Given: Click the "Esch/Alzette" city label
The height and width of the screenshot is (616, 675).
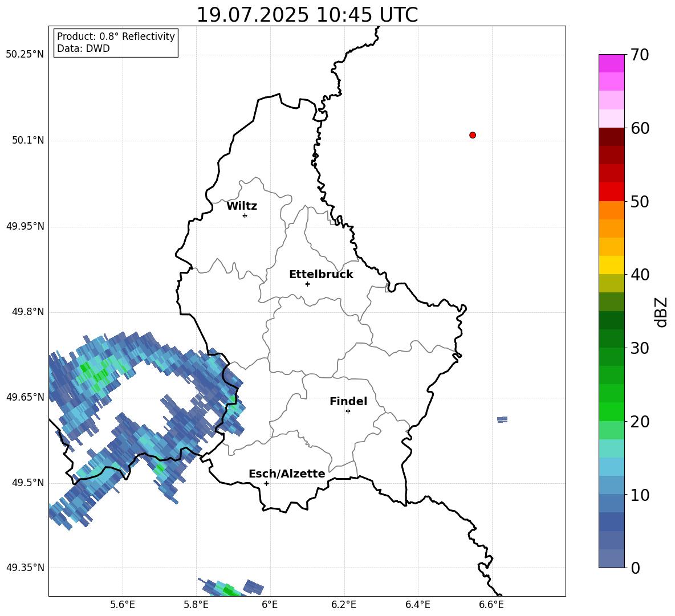Looking at the screenshot, I should 287,474.
